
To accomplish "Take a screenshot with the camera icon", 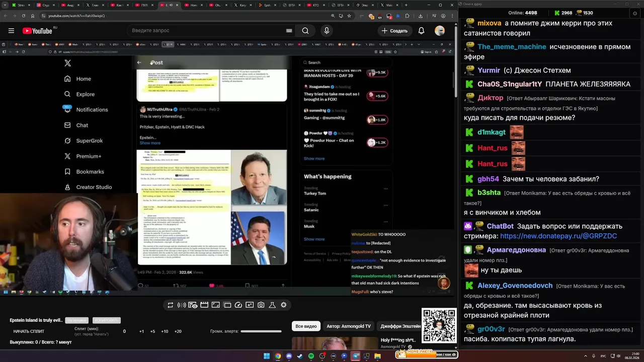I will (x=261, y=305).
